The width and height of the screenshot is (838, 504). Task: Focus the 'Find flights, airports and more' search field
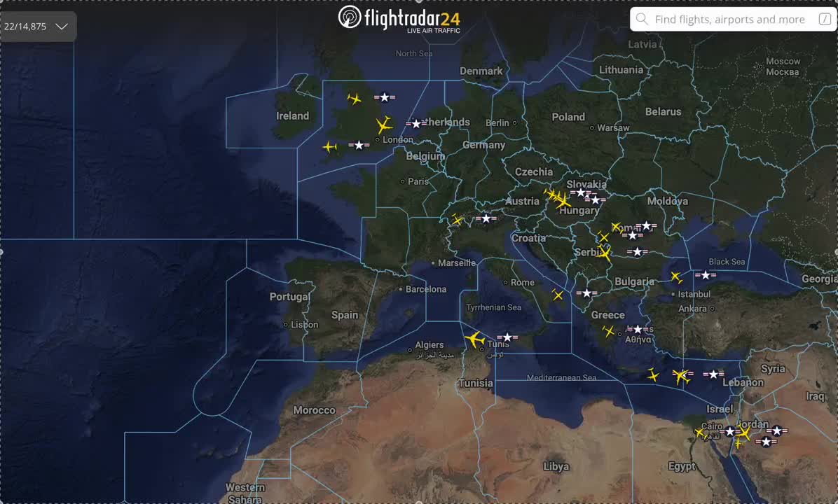click(729, 20)
